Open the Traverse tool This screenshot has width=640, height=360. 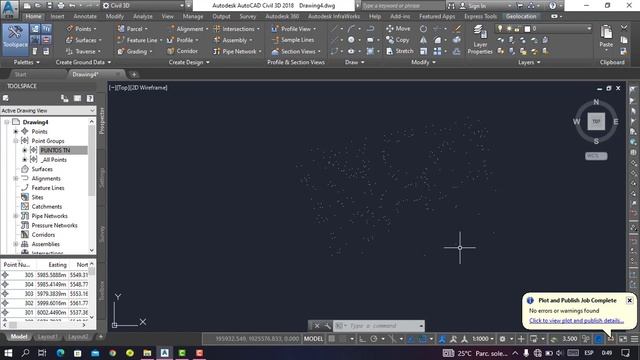83,51
